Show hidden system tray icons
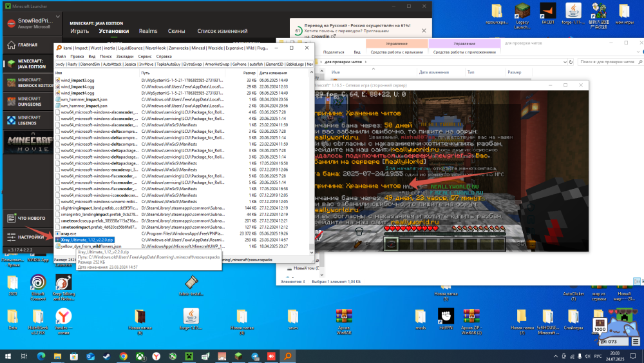Image resolution: width=644 pixels, height=363 pixels. tap(556, 357)
